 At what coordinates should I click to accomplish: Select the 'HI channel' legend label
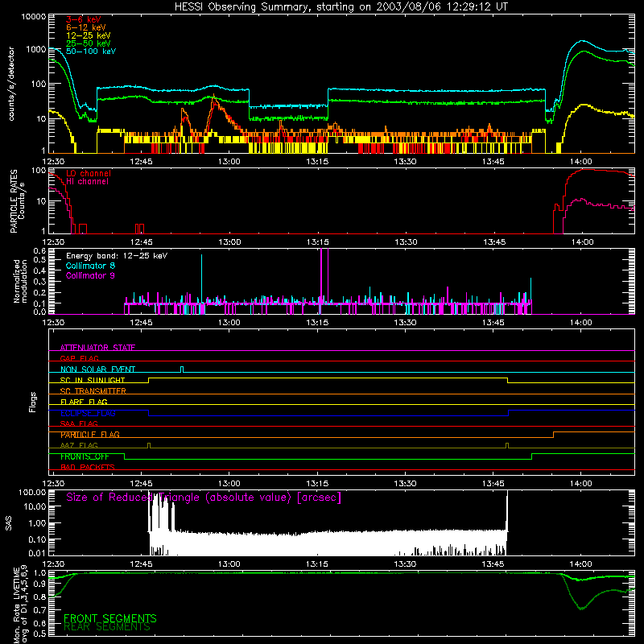(87, 181)
